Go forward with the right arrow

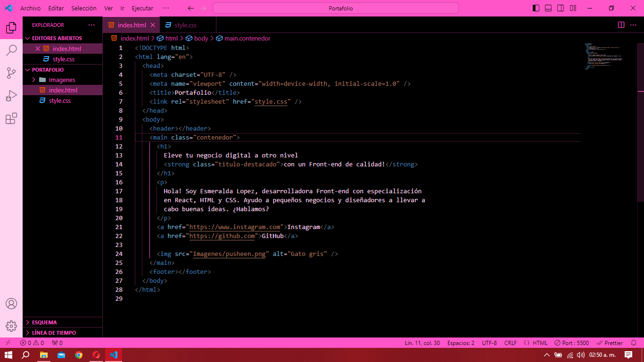[203, 8]
